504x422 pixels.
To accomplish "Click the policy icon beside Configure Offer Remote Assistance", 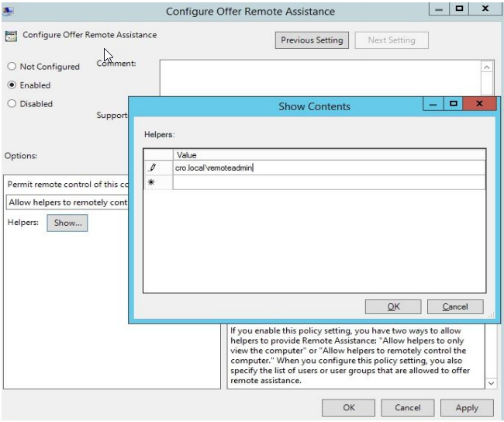I will [x=12, y=36].
